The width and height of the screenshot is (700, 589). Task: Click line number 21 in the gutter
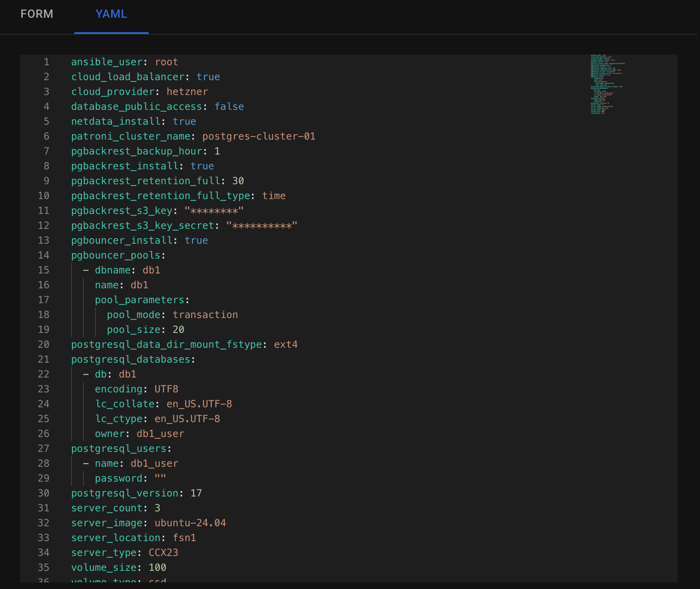(x=43, y=359)
